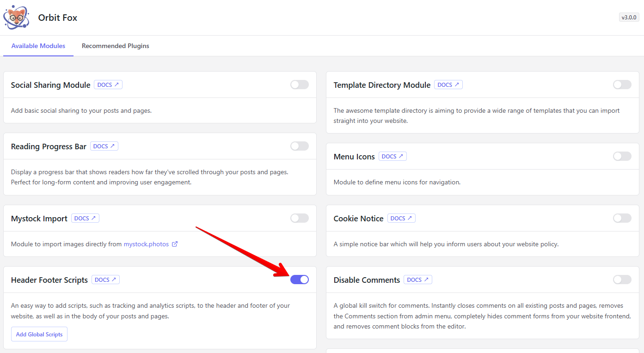
Task: Select the Available Modules tab
Action: (38, 46)
